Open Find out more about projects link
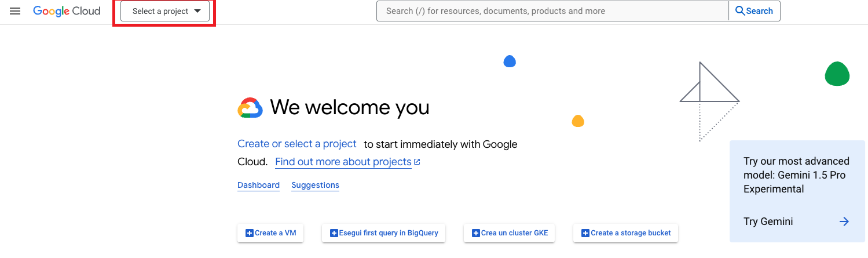The image size is (868, 258). pyautogui.click(x=343, y=162)
